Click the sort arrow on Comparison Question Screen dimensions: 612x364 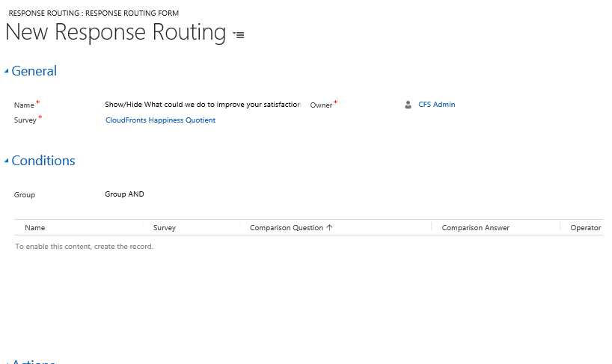coord(330,227)
